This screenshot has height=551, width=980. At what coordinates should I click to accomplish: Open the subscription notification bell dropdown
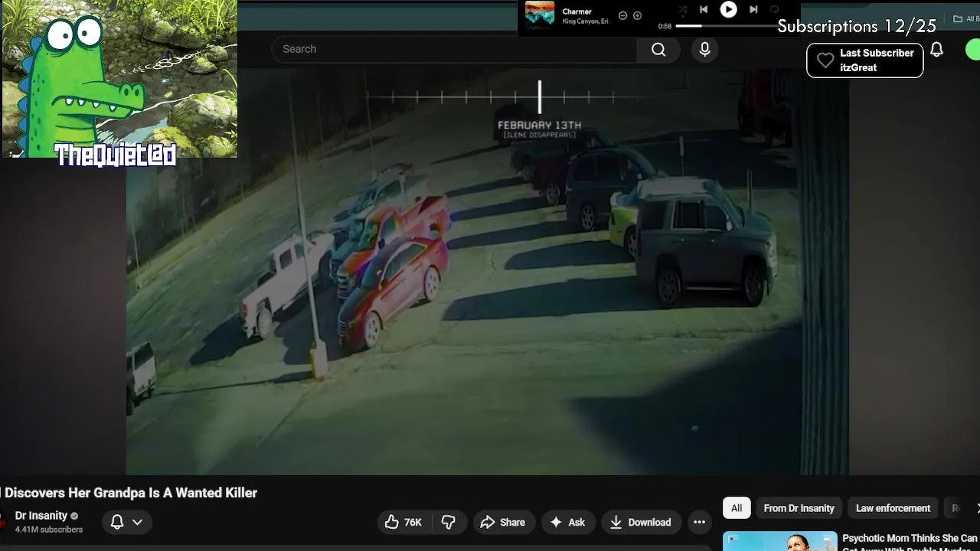[126, 522]
